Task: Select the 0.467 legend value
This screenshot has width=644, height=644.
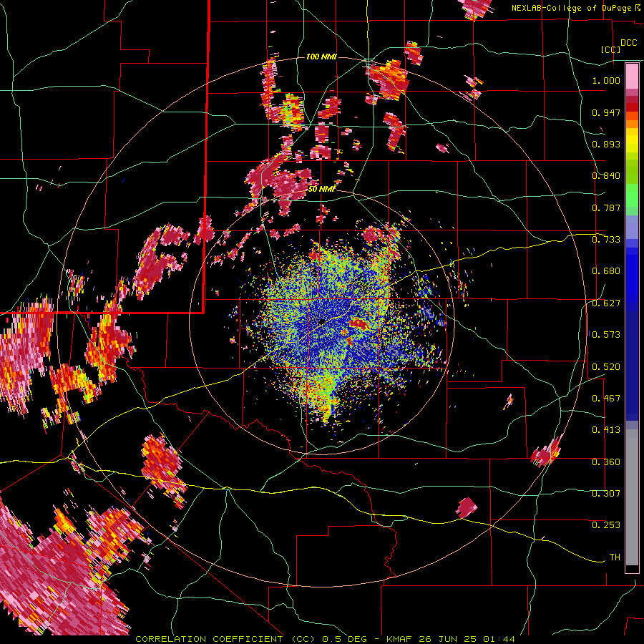Action: point(606,398)
